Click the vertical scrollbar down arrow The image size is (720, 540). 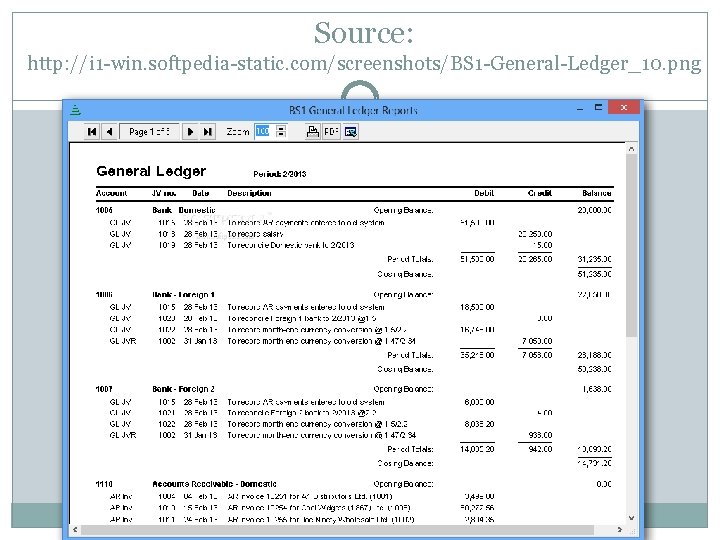631,518
